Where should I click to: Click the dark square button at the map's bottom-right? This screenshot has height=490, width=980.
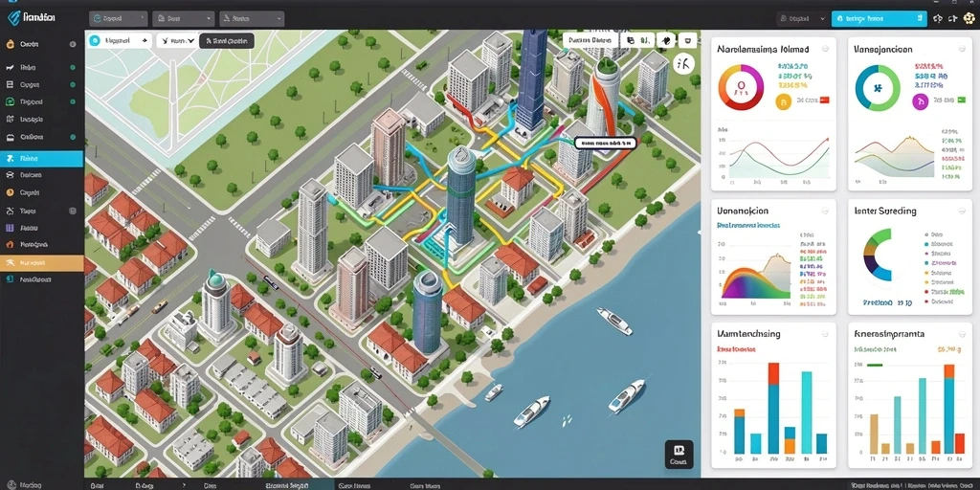[679, 454]
